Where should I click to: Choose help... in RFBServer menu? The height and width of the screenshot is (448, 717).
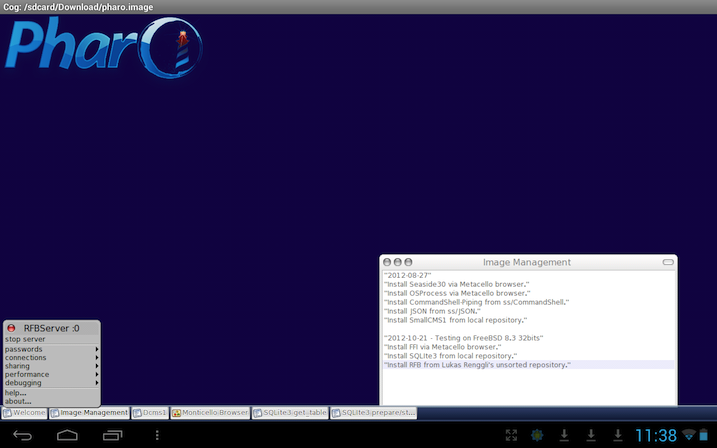tap(51, 393)
